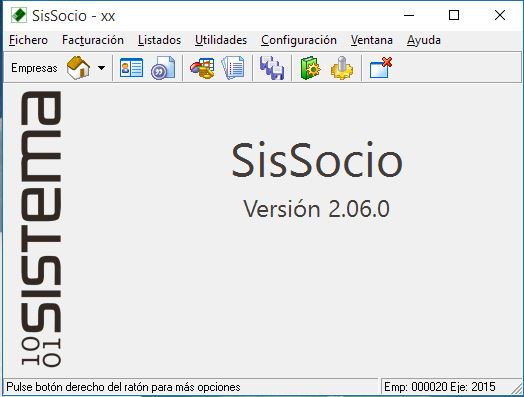Open the Configuración menu
The height and width of the screenshot is (397, 524).
coord(299,40)
